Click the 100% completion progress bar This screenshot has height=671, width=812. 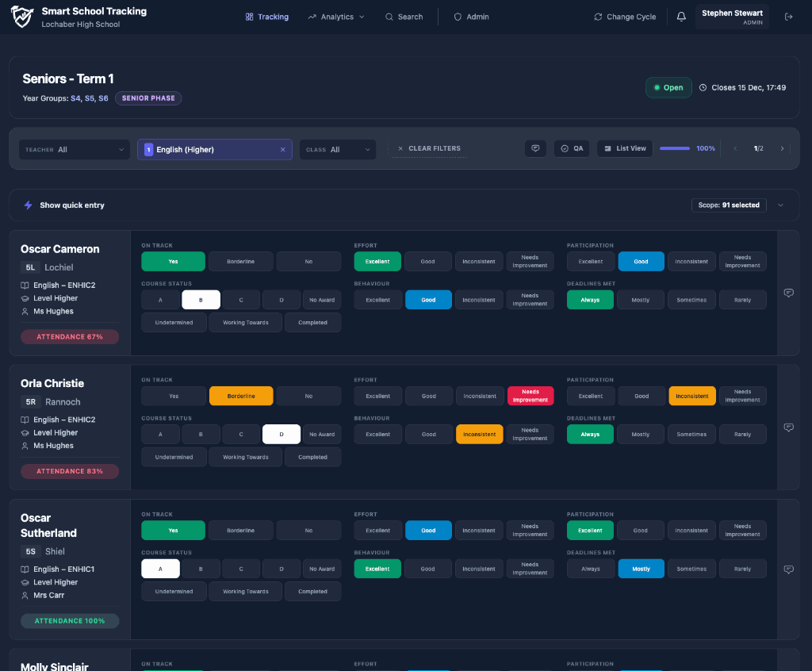pyautogui.click(x=675, y=148)
